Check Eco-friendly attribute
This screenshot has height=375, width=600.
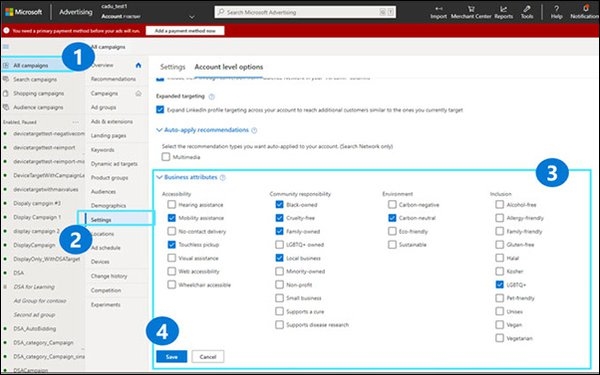[392, 232]
